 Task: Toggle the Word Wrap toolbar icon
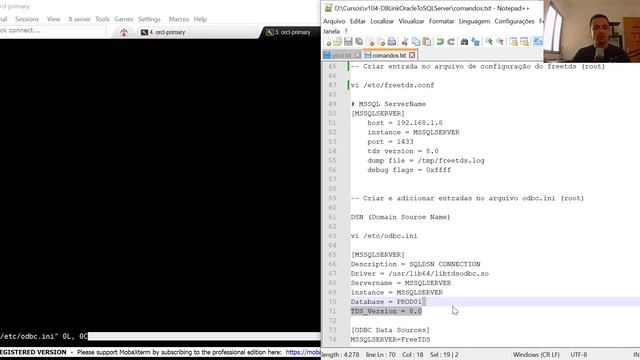tap(538, 42)
